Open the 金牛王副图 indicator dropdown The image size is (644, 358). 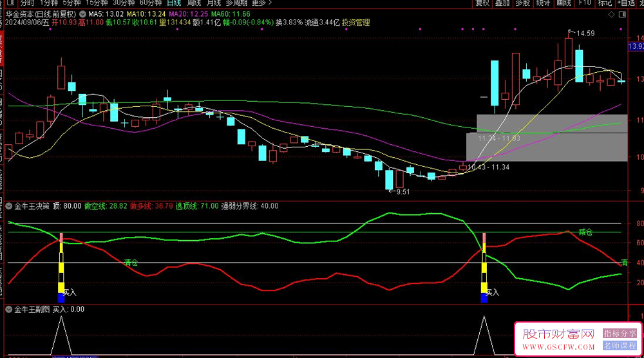8,310
